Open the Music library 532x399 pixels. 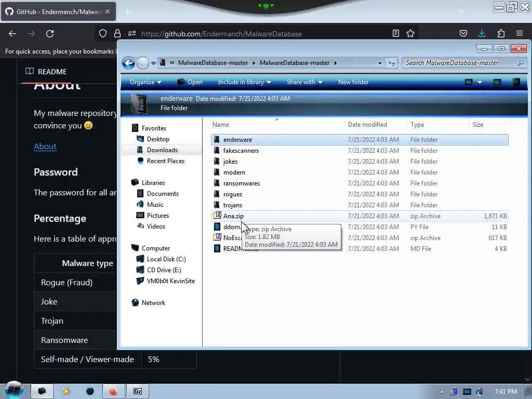point(155,204)
